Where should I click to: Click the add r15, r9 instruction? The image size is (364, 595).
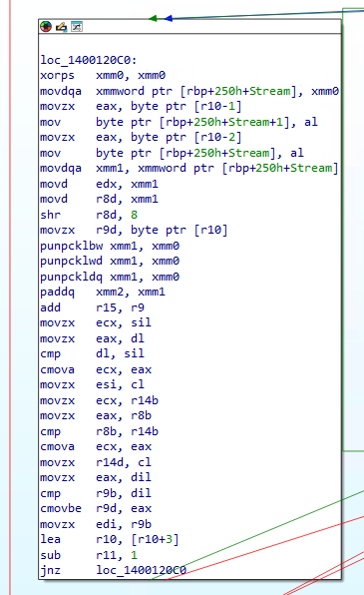point(92,307)
